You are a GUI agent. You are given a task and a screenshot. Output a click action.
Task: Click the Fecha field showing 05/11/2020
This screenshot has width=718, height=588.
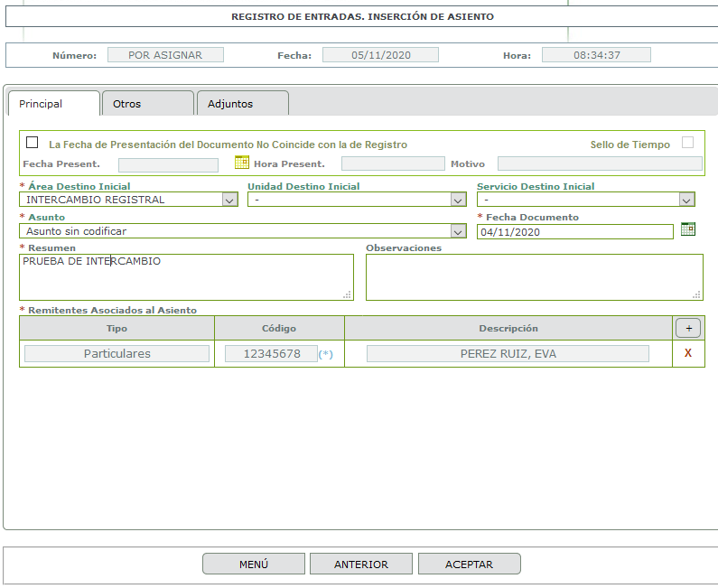tap(380, 55)
